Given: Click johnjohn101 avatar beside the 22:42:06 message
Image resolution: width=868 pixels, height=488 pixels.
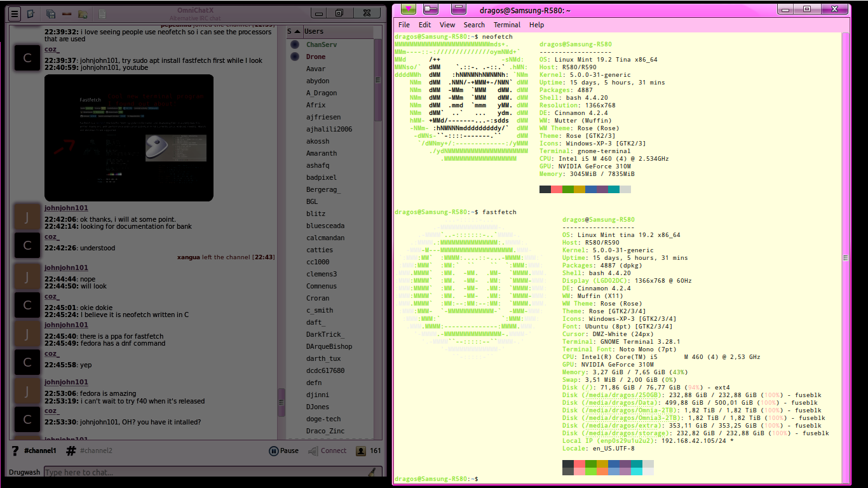Looking at the screenshot, I should pos(27,217).
